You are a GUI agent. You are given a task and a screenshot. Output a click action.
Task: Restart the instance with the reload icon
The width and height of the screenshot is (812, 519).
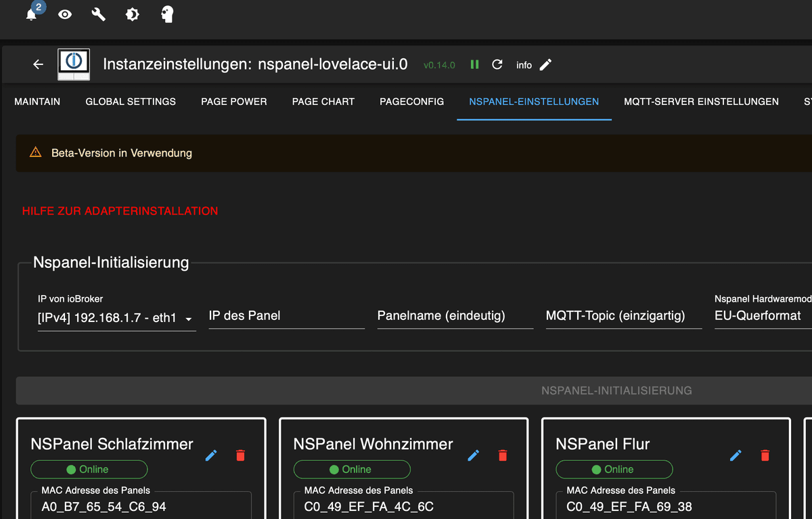[x=497, y=64]
